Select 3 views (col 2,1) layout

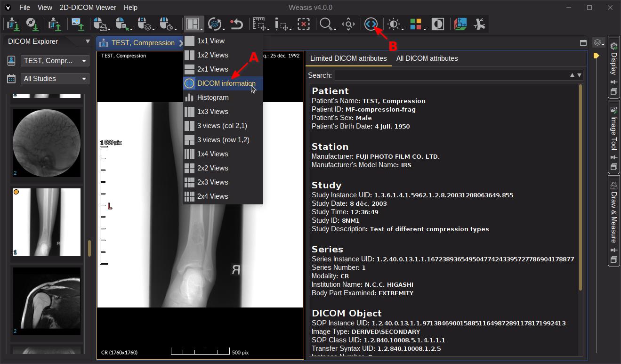223,126
